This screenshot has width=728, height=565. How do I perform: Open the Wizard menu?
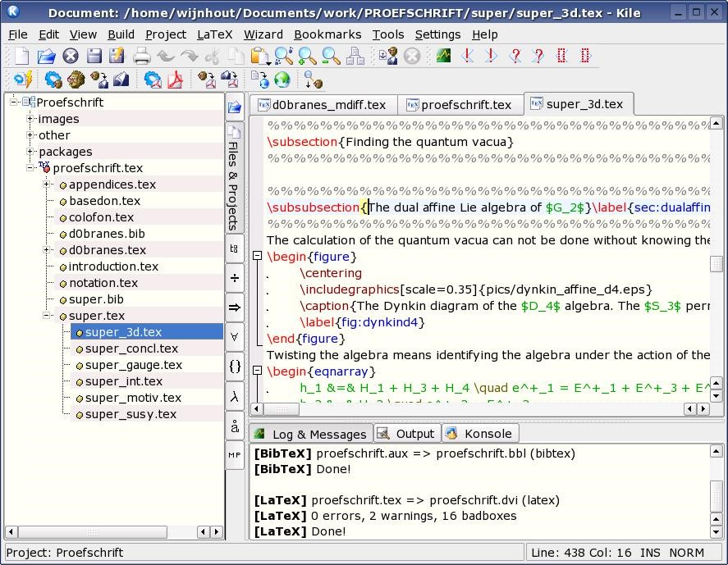[x=263, y=34]
